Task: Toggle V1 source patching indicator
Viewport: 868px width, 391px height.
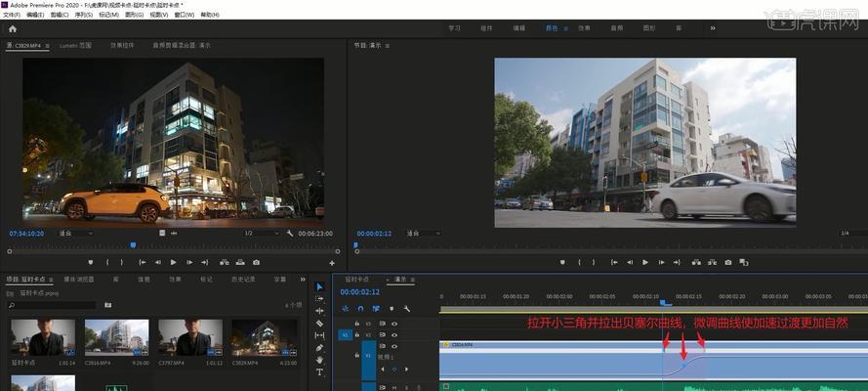Action: pos(345,335)
